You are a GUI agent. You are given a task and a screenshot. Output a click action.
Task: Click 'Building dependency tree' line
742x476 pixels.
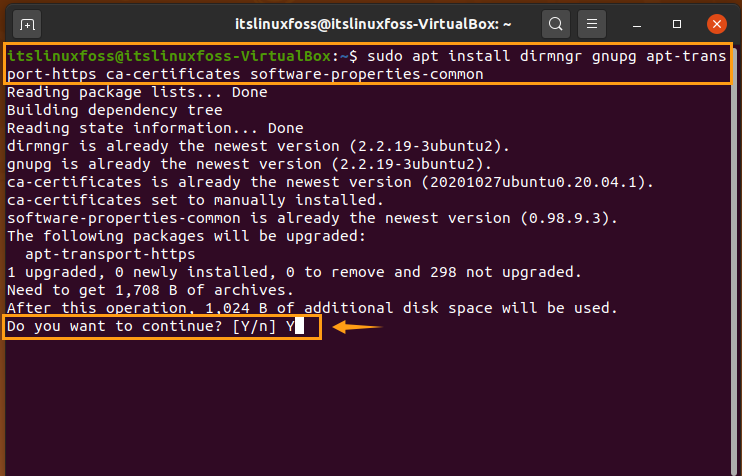[115, 110]
